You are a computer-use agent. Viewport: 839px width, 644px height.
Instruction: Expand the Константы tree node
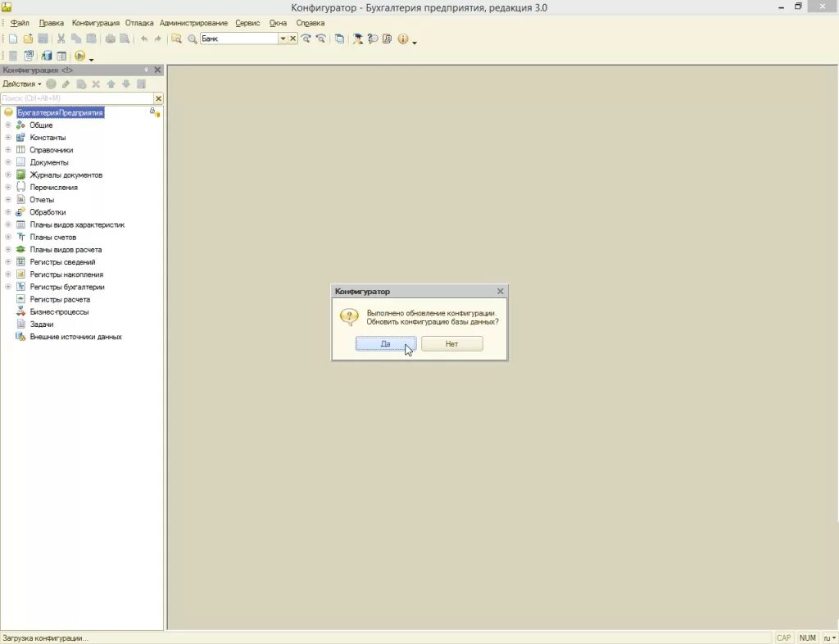point(8,138)
